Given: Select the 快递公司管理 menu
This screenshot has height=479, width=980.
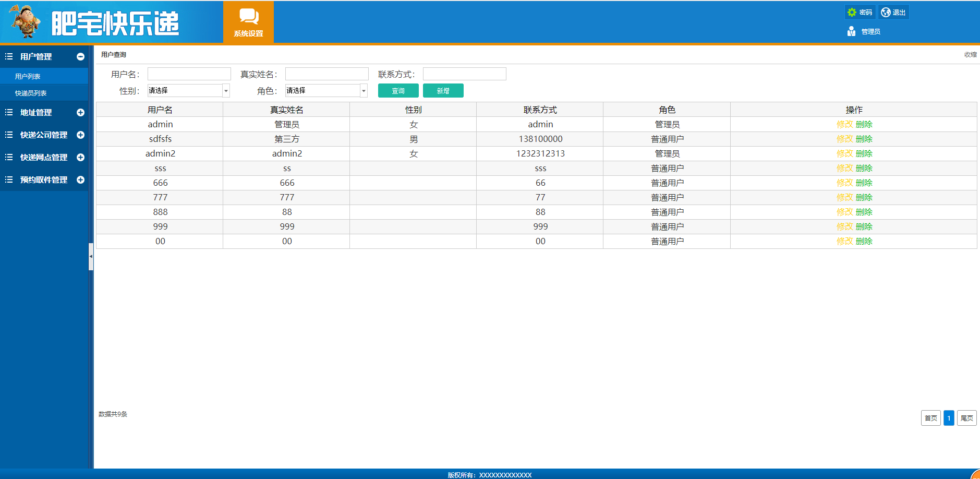Looking at the screenshot, I should (44, 135).
